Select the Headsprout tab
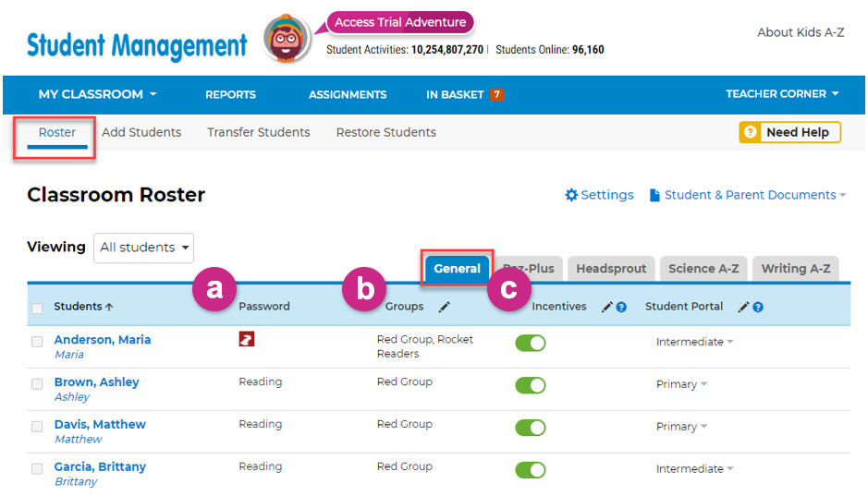 pyautogui.click(x=611, y=269)
